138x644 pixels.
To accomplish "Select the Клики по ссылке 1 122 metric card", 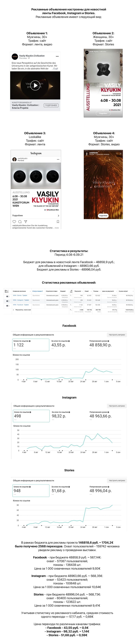I will tap(31, 345).
